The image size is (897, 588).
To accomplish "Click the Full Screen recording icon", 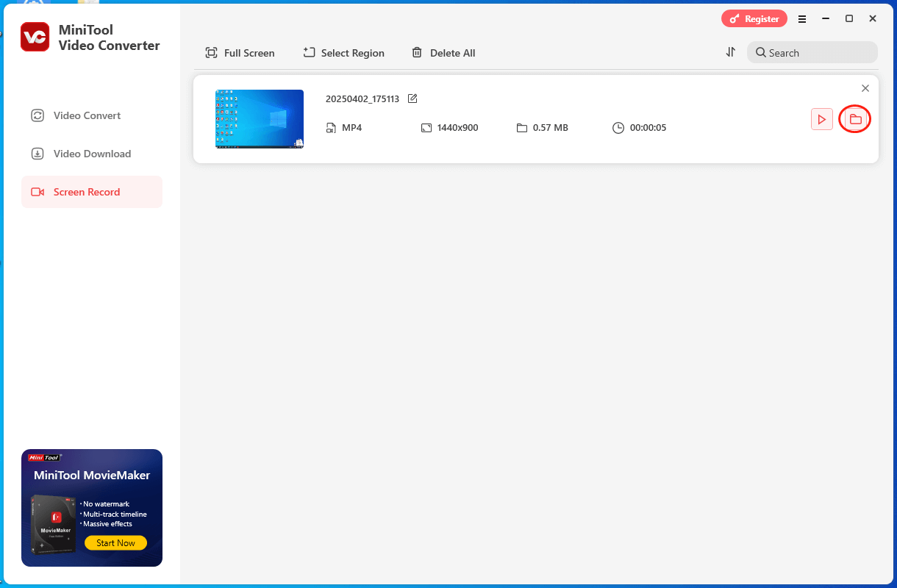I will point(211,52).
